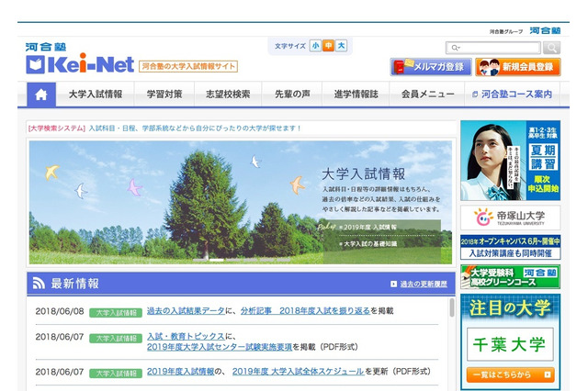Open 入試・教育トピックス link

pos(186,336)
